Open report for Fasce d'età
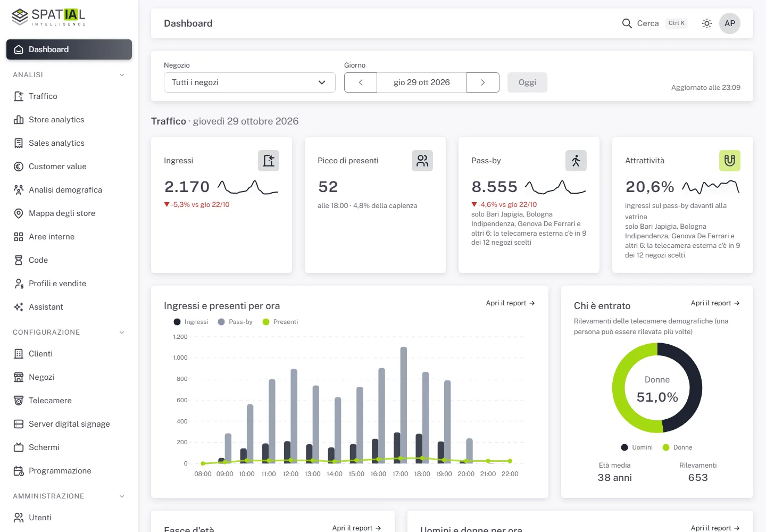The image size is (766, 532). [357, 528]
